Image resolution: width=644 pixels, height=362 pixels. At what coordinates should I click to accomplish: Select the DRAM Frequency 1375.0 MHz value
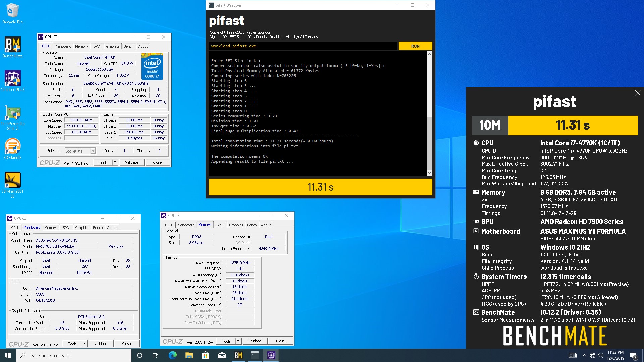[240, 263]
